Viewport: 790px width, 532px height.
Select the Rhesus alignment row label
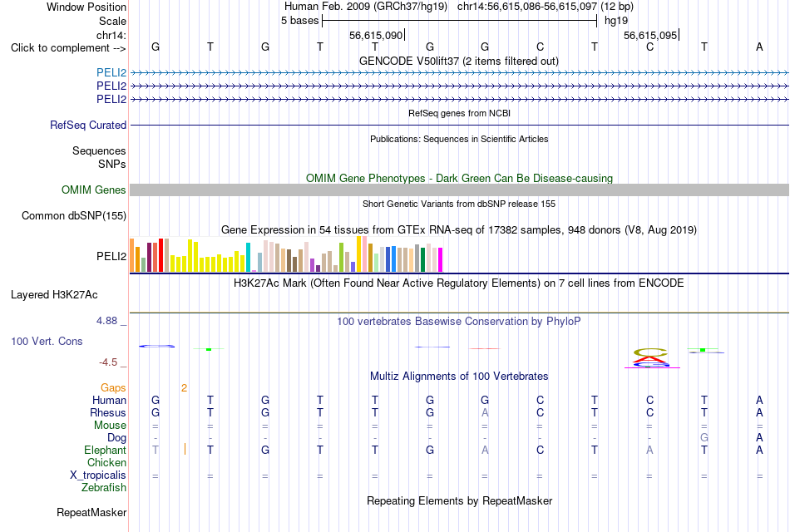click(108, 412)
